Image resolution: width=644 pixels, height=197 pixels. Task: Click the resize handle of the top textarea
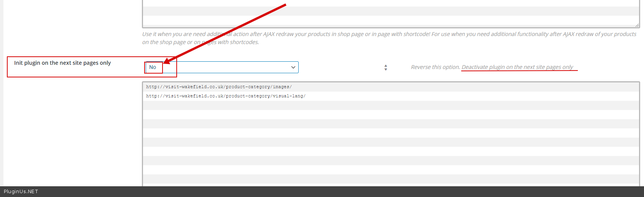tap(637, 25)
